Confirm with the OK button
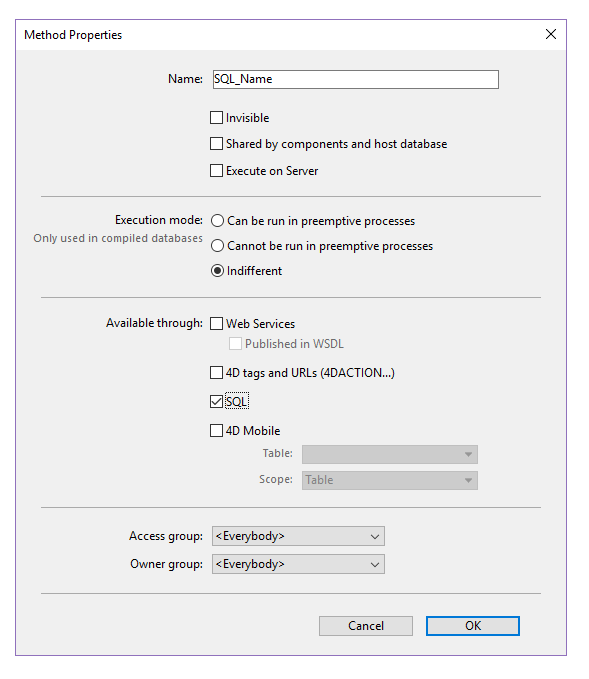 pyautogui.click(x=472, y=626)
